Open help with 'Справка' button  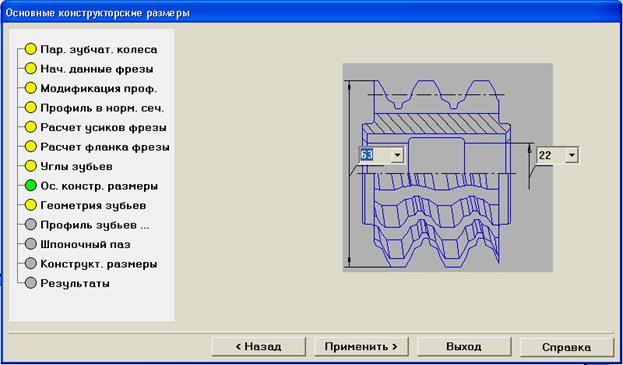pos(567,347)
